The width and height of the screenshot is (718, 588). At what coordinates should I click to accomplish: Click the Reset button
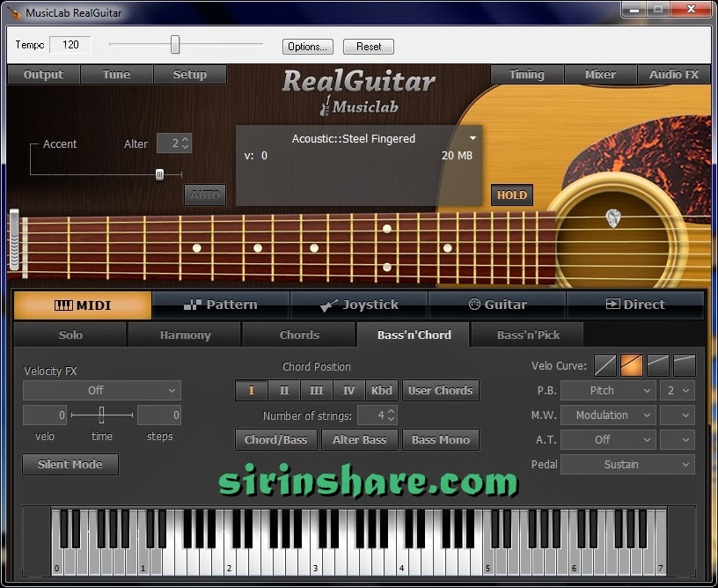(369, 47)
